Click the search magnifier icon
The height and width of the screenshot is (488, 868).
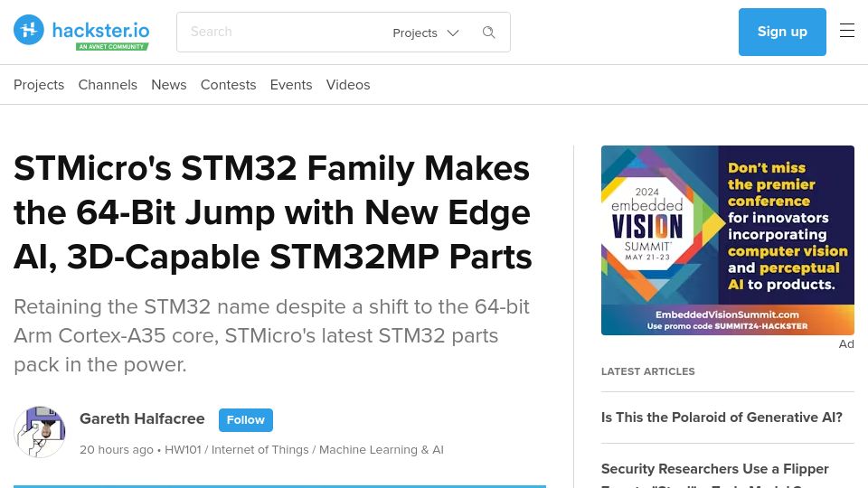point(488,33)
